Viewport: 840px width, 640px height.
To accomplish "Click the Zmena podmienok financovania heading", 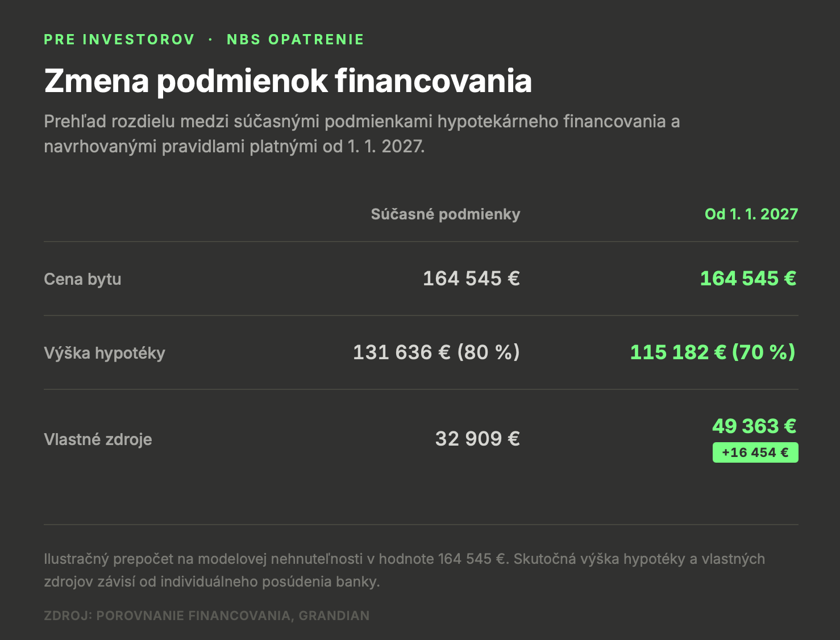I will [x=288, y=81].
